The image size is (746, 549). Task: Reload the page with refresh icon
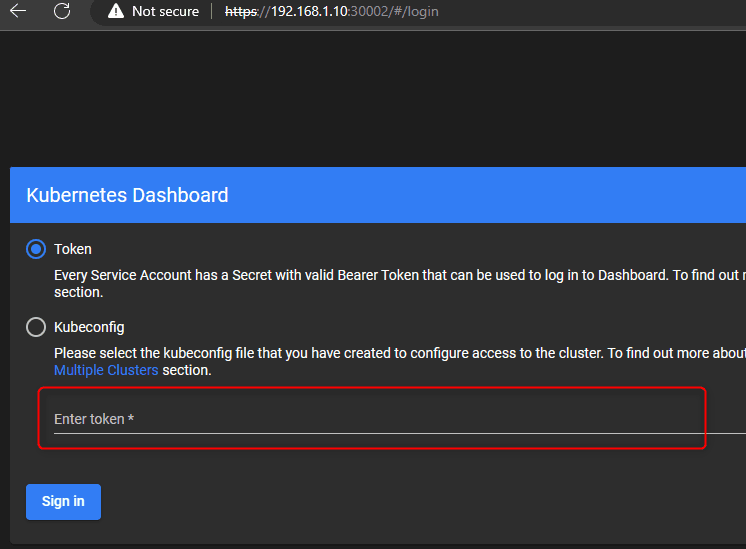62,11
